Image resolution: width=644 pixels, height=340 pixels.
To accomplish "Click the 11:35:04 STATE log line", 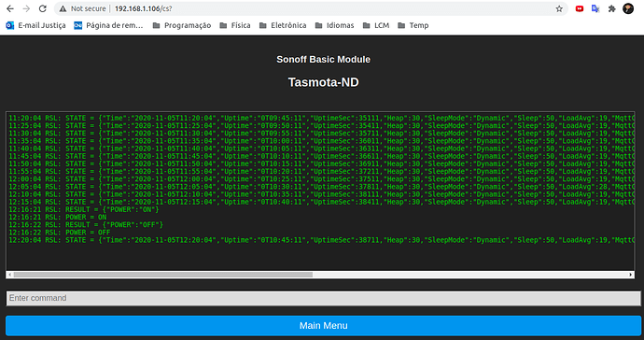I will tap(321, 141).
